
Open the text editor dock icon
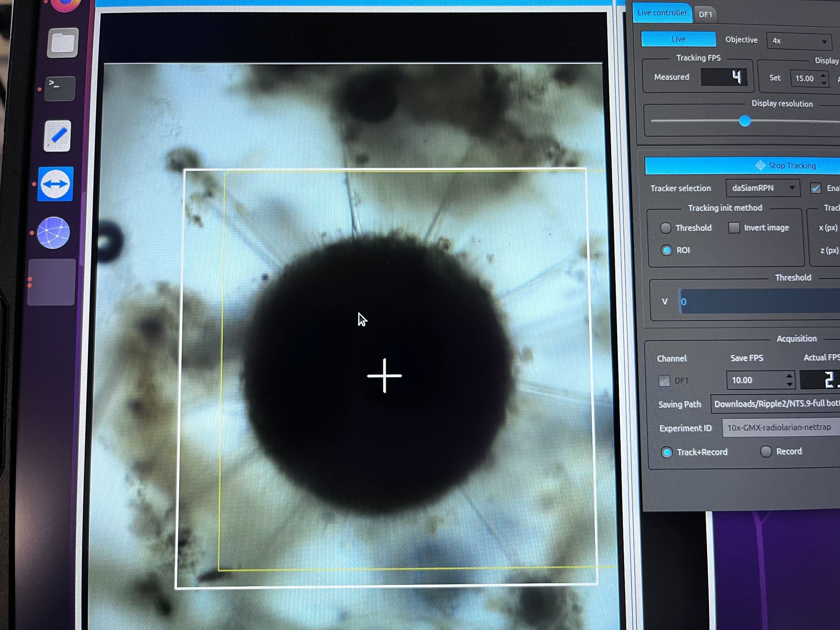point(58,136)
